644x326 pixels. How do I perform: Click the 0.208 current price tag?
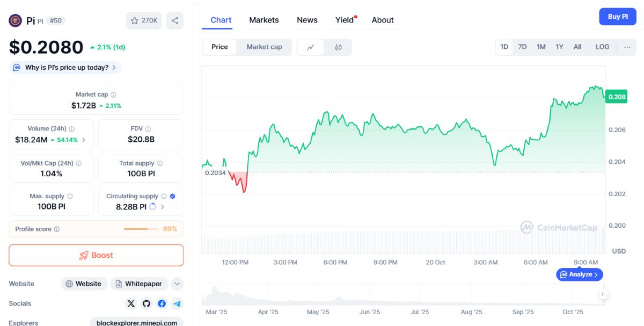[x=616, y=97]
